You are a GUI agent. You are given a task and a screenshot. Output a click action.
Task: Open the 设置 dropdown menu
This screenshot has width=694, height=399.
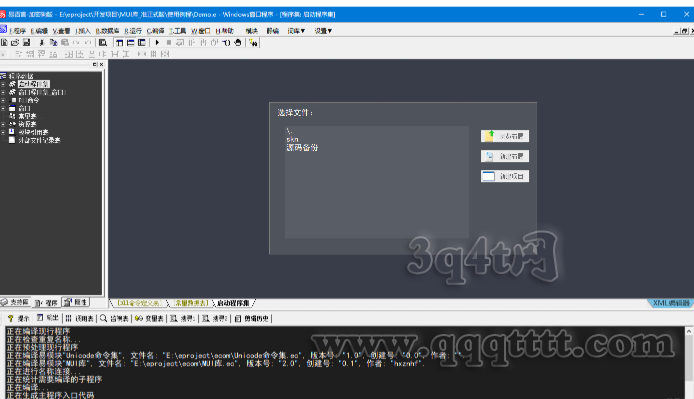point(323,31)
